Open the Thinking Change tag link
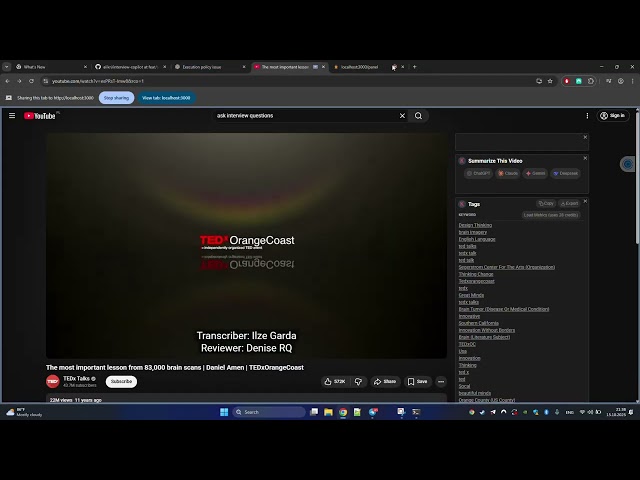The height and width of the screenshot is (480, 640). (x=476, y=274)
